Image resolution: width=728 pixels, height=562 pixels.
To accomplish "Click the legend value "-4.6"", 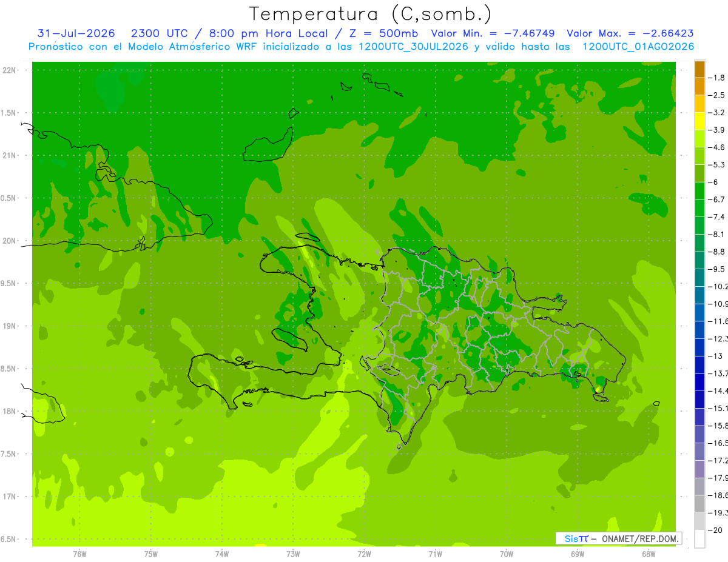I will (716, 147).
